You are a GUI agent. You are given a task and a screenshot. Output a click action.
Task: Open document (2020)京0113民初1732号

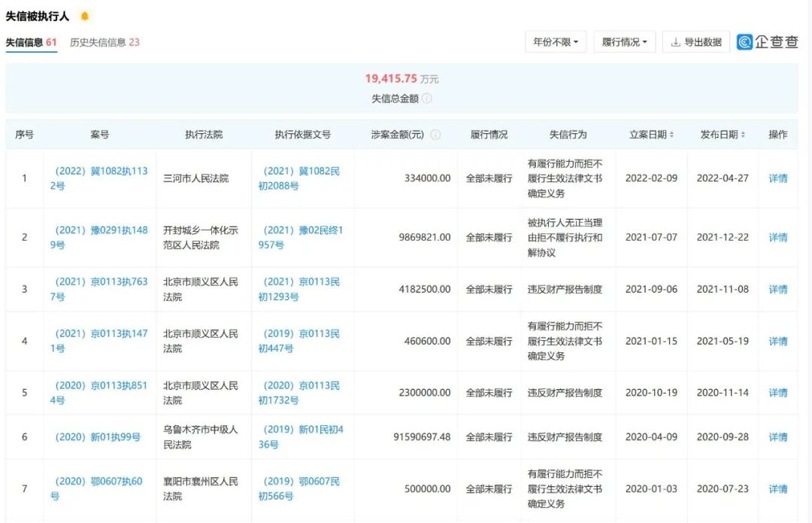299,393
